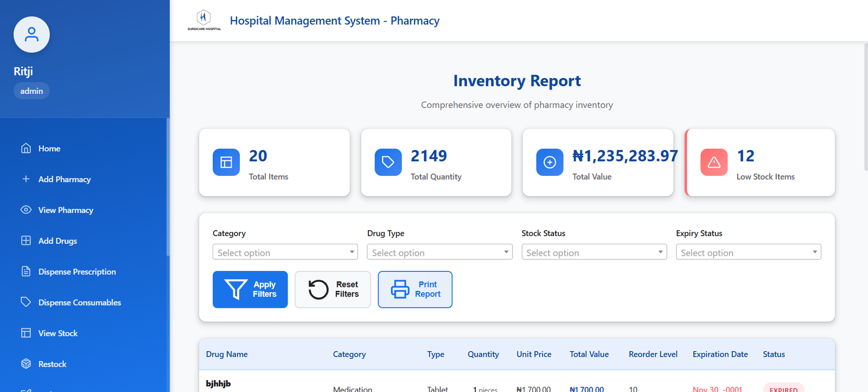Click the eye icon beside View Pharmacy

click(26, 210)
